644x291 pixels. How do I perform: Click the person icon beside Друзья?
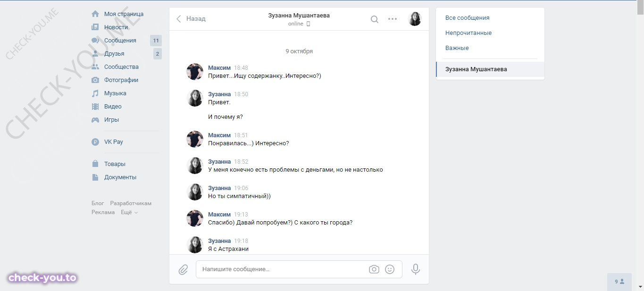click(95, 54)
